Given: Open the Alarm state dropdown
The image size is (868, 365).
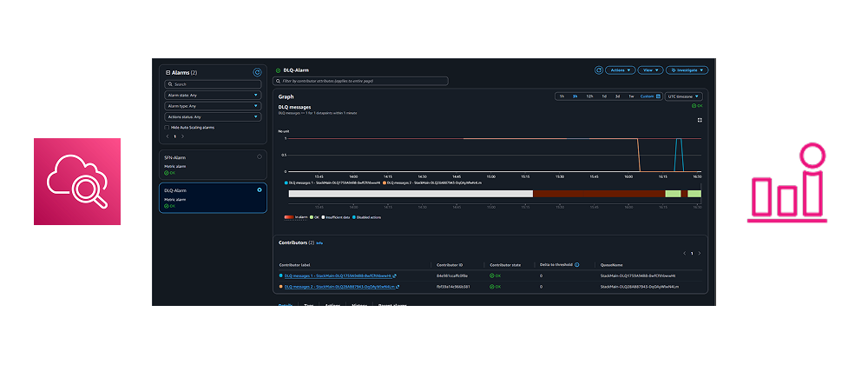Looking at the screenshot, I should point(213,95).
